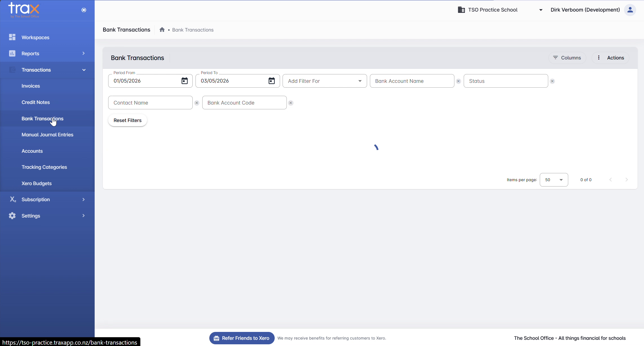Open user profile avatar icon
This screenshot has width=644, height=346.
tap(630, 10)
